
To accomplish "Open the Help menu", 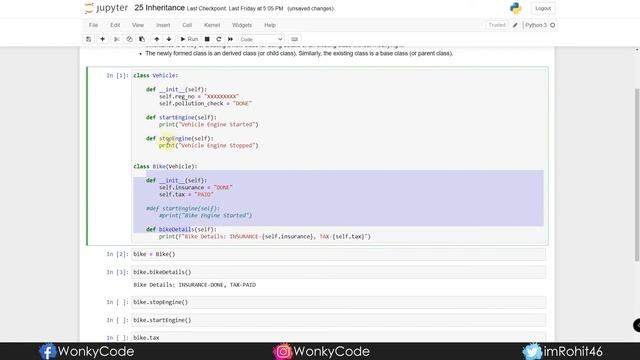I will (x=270, y=25).
